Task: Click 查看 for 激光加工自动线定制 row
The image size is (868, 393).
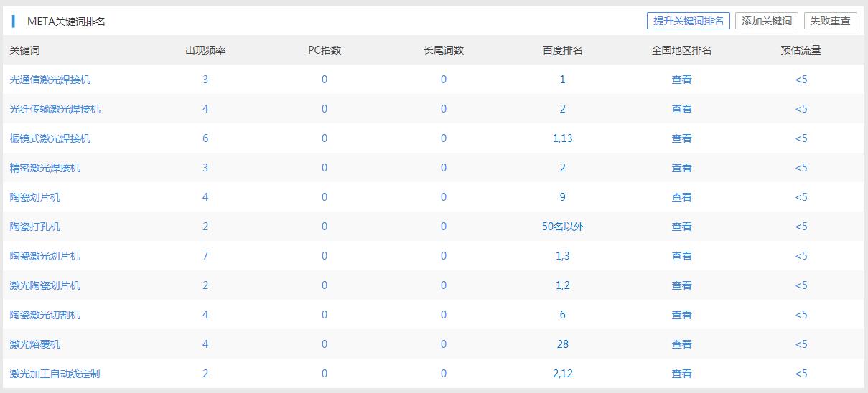Action: (681, 374)
